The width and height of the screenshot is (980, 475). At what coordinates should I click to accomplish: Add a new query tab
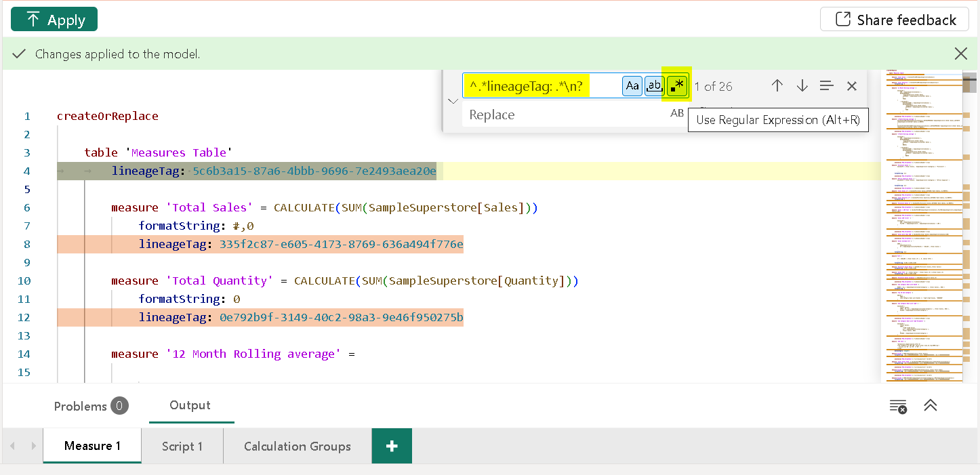[x=391, y=446]
